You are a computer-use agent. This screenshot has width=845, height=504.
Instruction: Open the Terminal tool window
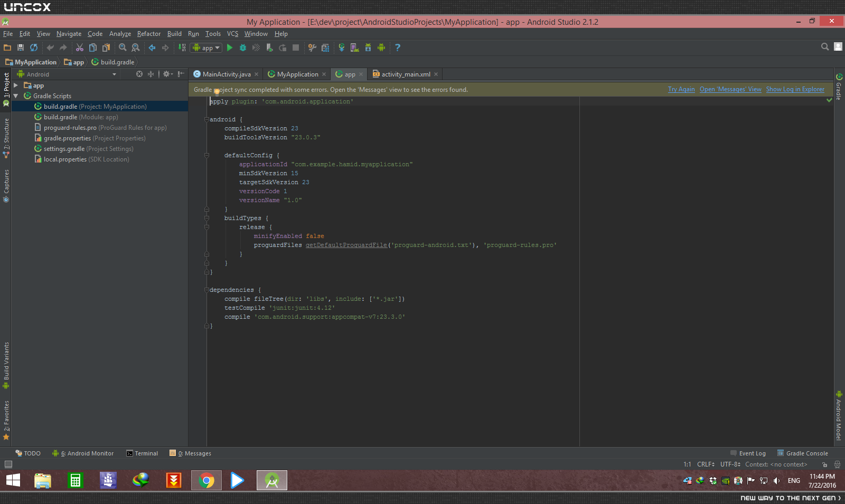(142, 453)
